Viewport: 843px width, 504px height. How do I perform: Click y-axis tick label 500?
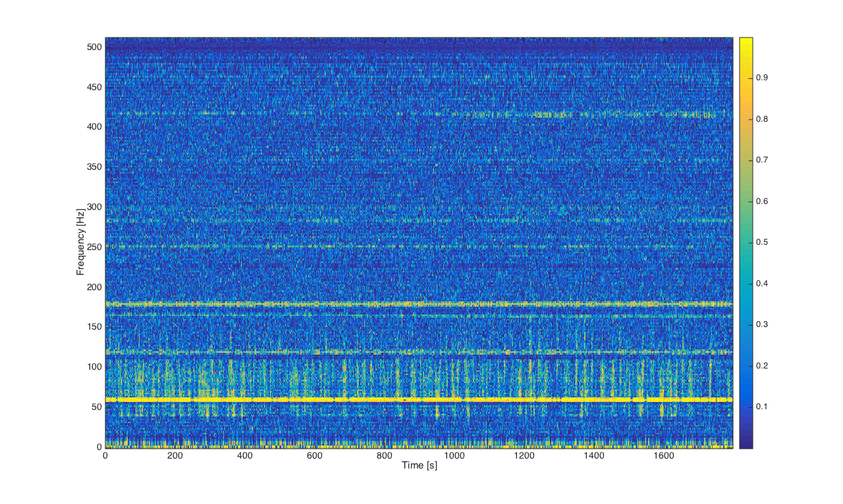(95, 47)
